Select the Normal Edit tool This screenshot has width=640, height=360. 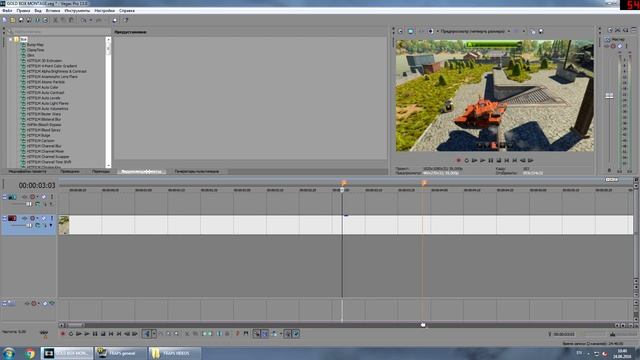(147, 334)
